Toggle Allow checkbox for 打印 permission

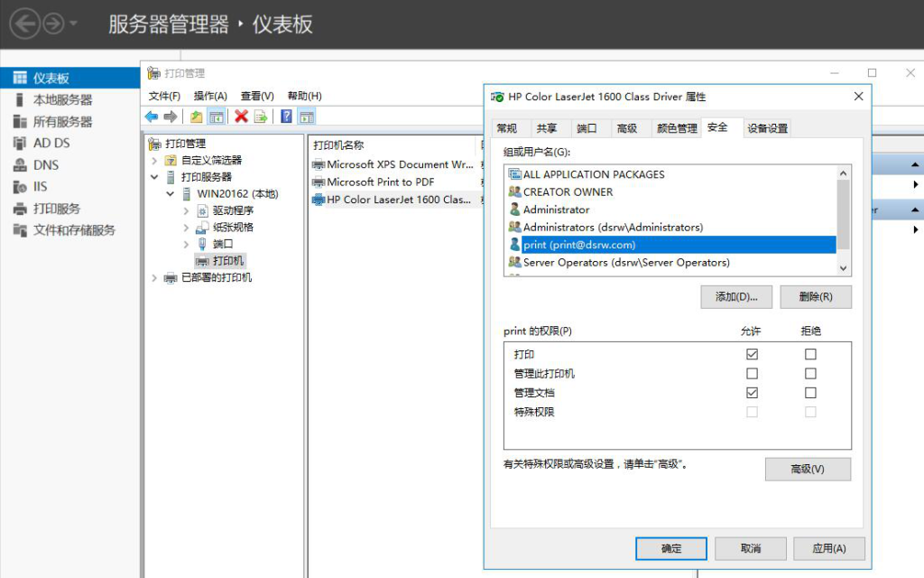752,354
